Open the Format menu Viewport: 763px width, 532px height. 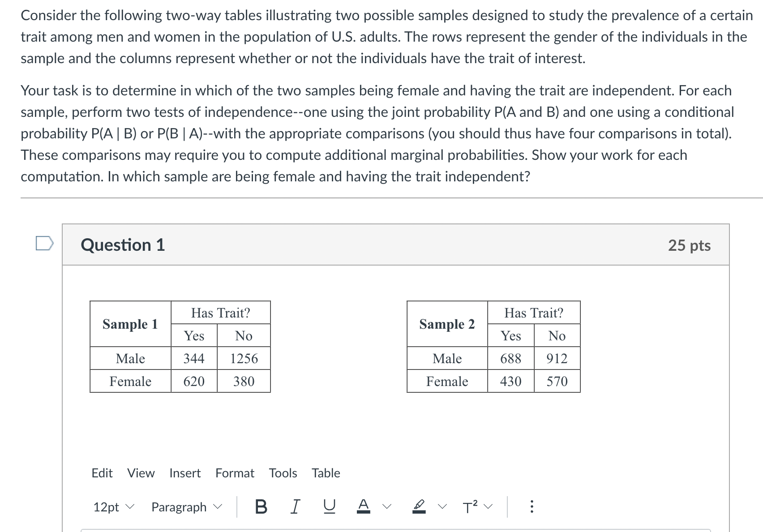[x=235, y=473]
